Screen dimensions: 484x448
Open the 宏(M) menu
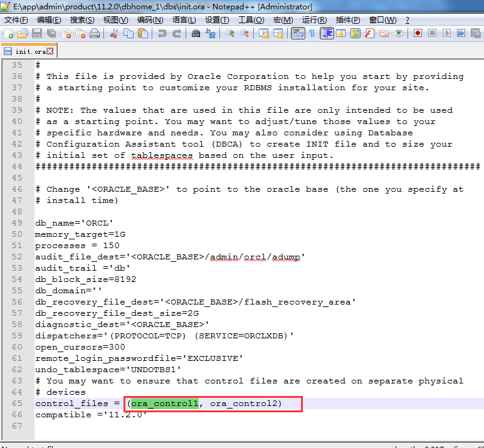coord(283,20)
